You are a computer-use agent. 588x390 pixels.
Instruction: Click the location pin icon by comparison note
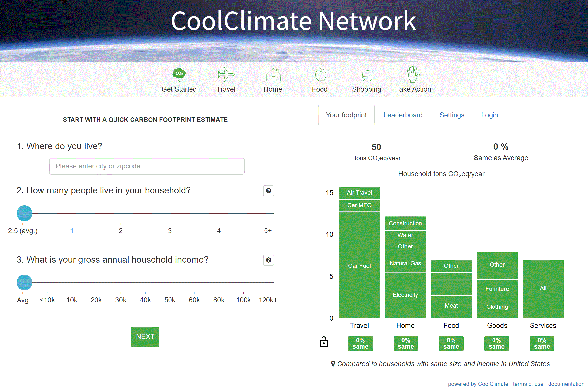pos(333,364)
